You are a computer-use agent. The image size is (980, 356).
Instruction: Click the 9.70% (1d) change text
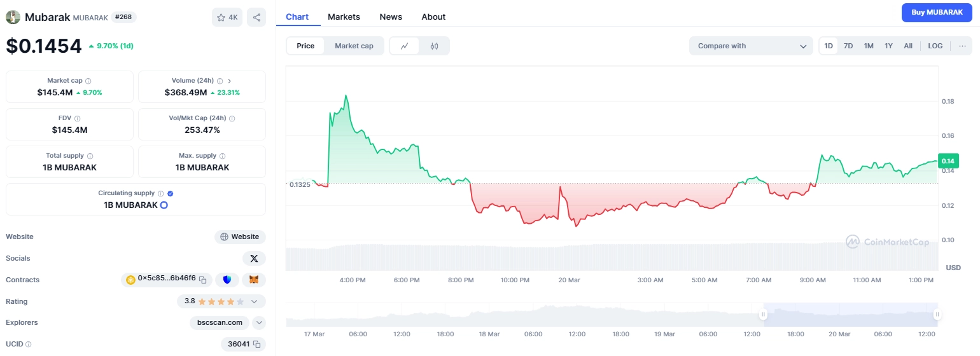click(x=115, y=46)
